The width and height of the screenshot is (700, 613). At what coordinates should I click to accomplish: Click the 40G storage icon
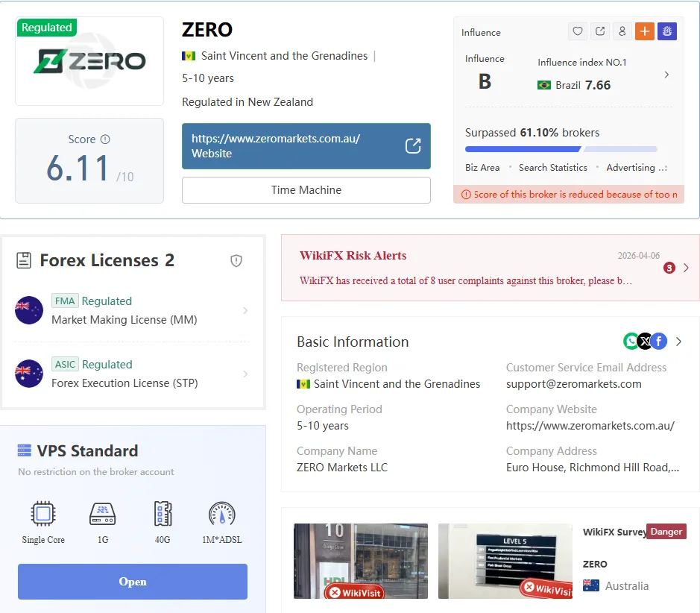point(163,513)
